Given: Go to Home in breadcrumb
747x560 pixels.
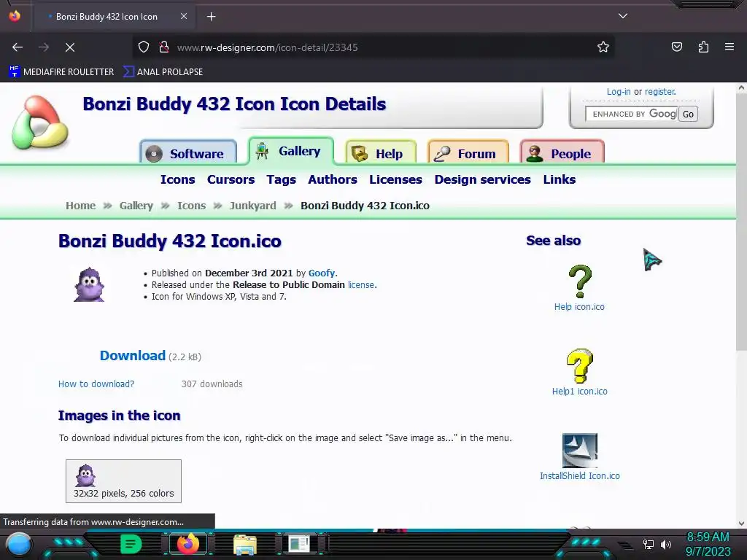Looking at the screenshot, I should pyautogui.click(x=80, y=206).
